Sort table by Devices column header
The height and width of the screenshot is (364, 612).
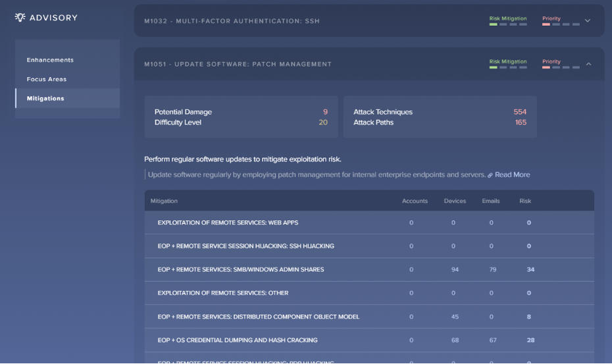pyautogui.click(x=455, y=201)
